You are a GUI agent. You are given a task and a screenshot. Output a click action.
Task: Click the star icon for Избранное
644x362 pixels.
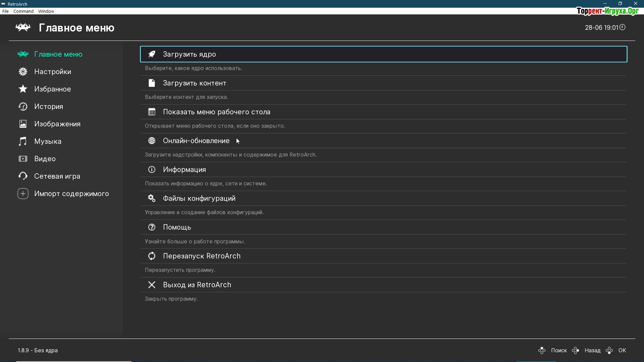point(23,89)
